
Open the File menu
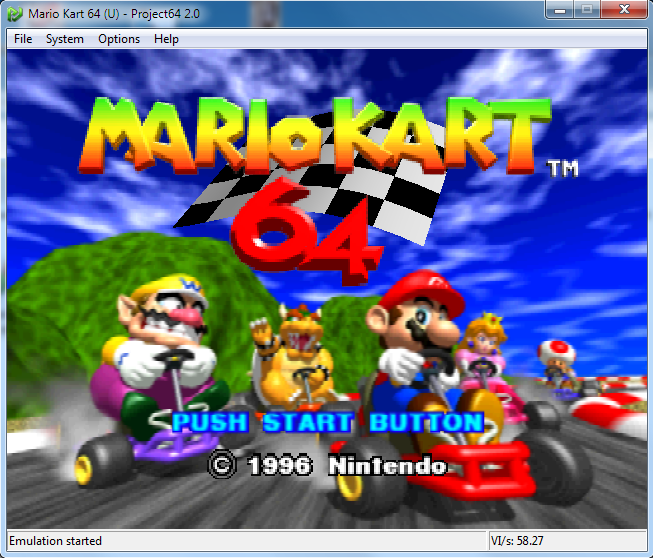point(23,39)
